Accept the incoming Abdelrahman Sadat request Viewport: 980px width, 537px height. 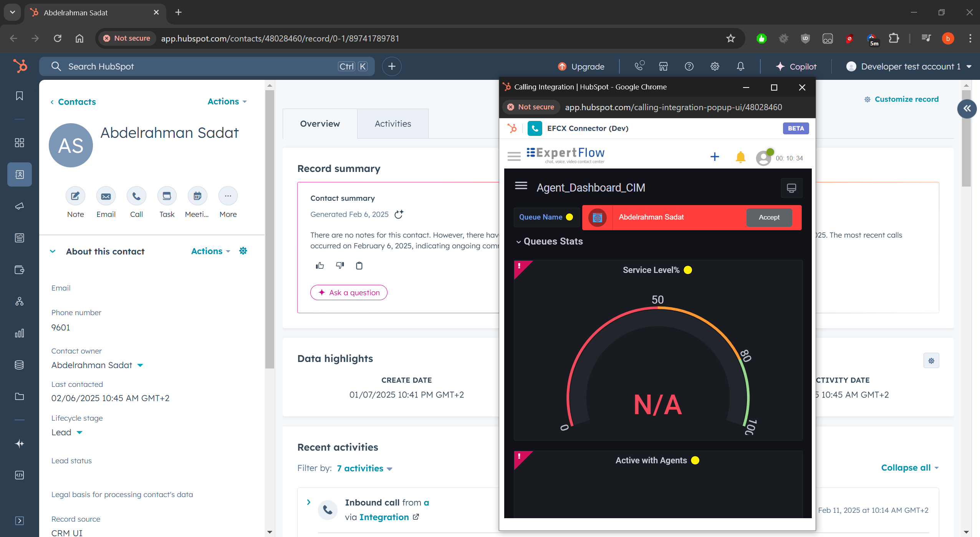(x=769, y=217)
